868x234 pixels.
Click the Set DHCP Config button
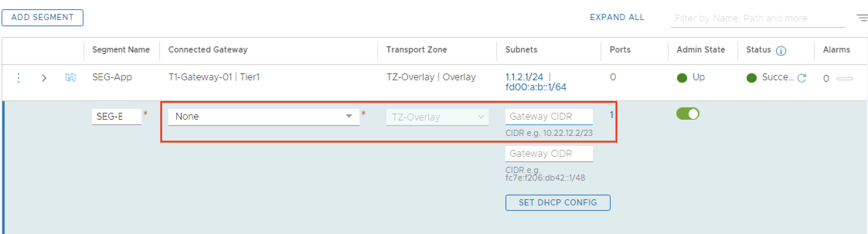tap(558, 203)
